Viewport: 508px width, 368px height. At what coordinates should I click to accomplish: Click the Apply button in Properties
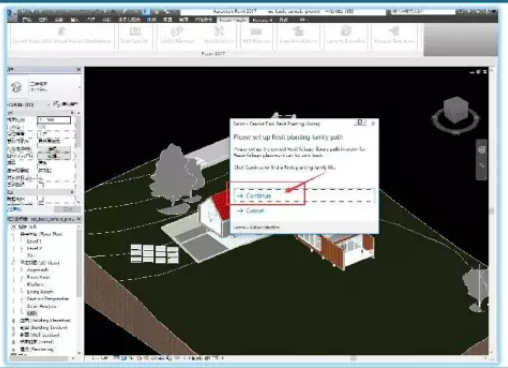click(68, 209)
